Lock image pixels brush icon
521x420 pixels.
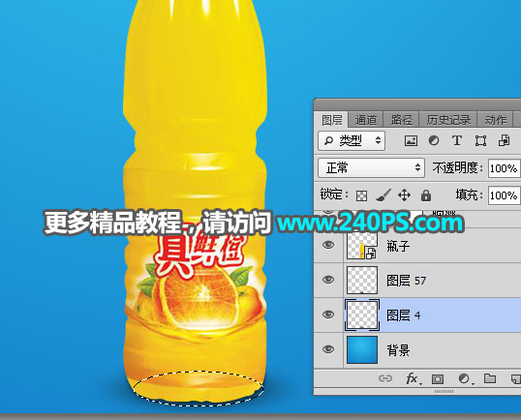coord(383,195)
